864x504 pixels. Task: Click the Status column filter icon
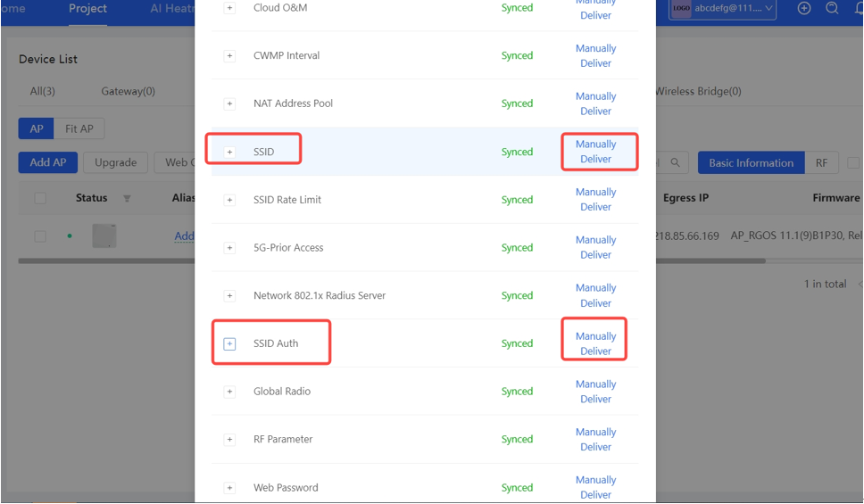click(x=127, y=198)
